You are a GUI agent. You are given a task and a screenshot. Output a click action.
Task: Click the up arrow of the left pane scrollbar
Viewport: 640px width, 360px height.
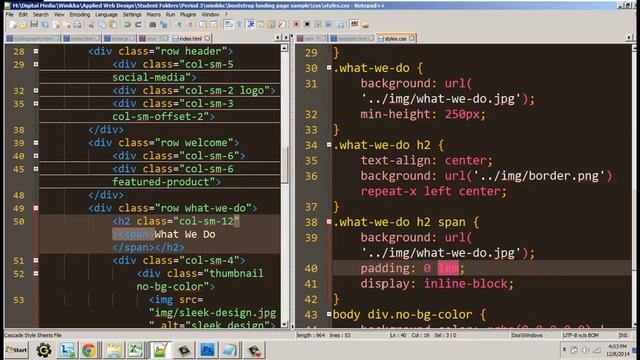pos(284,48)
